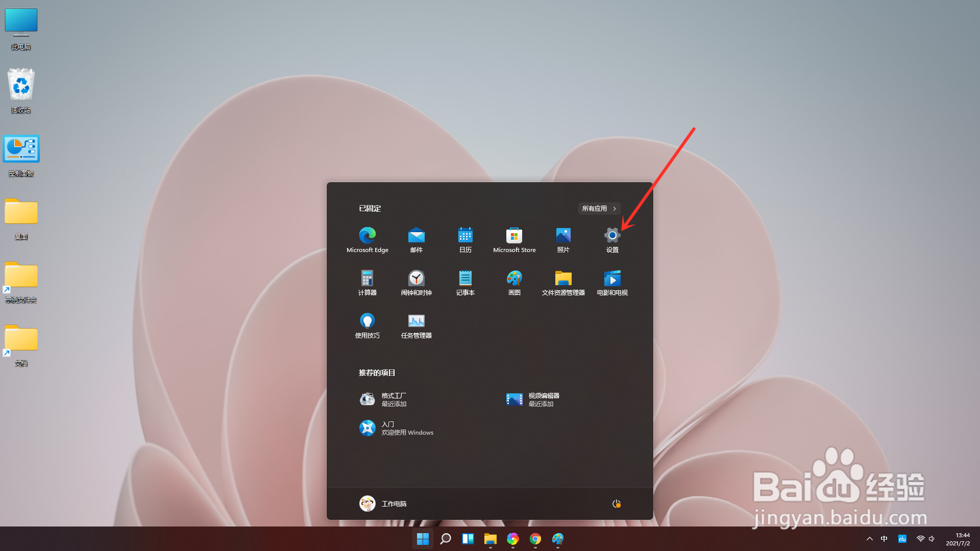
Task: Open Microsoft Store
Action: coord(514,240)
